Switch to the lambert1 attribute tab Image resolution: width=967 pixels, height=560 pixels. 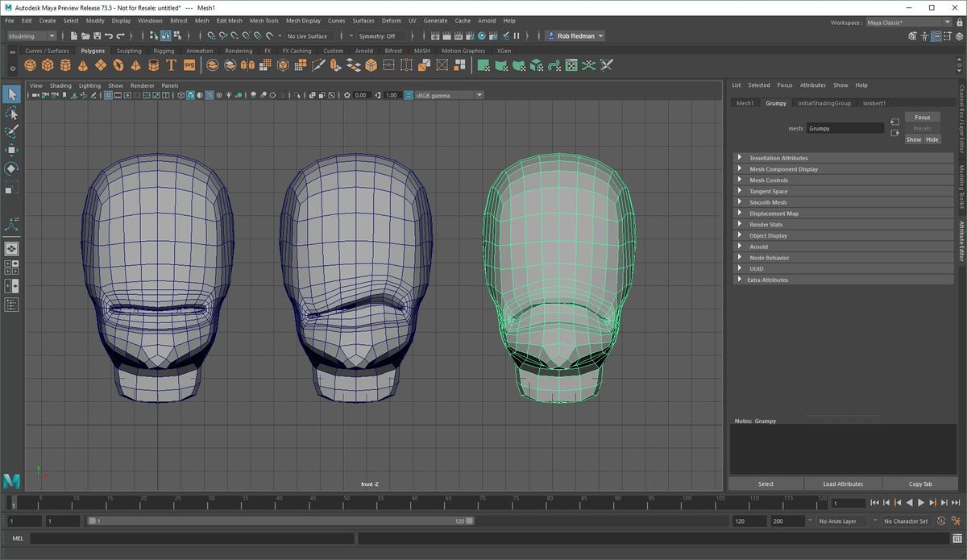874,103
